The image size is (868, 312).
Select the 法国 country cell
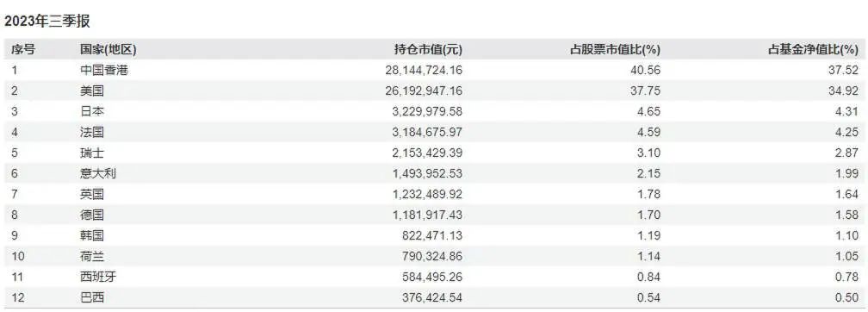[92, 133]
